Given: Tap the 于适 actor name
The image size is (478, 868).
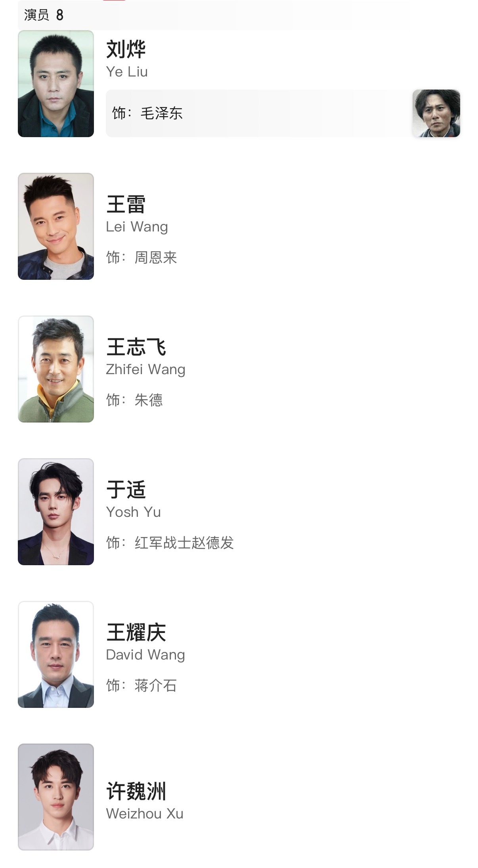Looking at the screenshot, I should (126, 490).
